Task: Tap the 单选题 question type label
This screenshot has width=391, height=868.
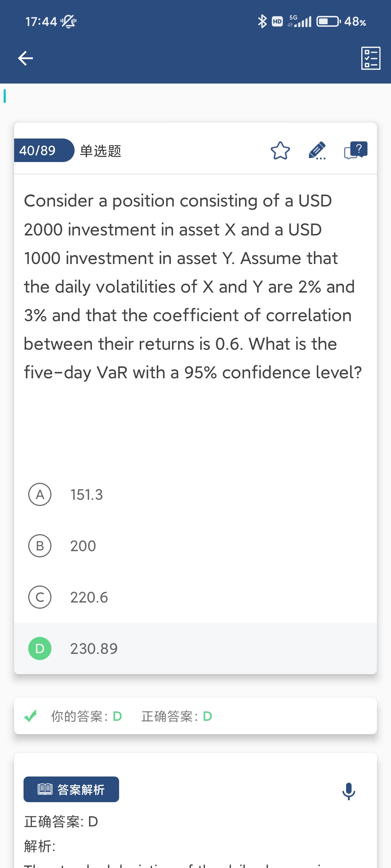Action: tap(100, 151)
